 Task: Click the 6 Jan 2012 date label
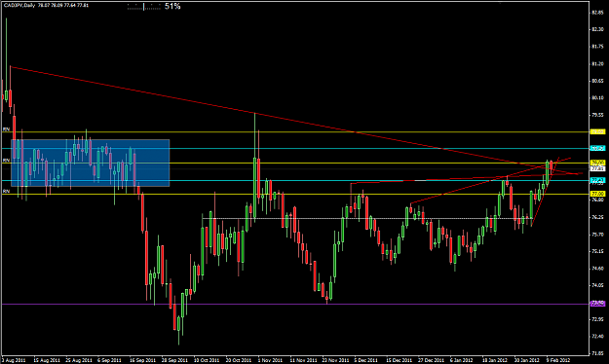[463, 360]
